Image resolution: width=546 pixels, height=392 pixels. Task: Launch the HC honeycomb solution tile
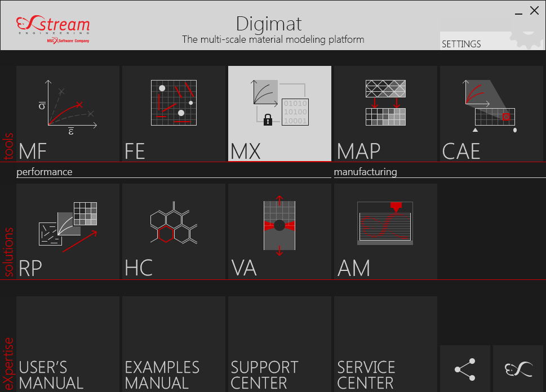click(x=174, y=231)
